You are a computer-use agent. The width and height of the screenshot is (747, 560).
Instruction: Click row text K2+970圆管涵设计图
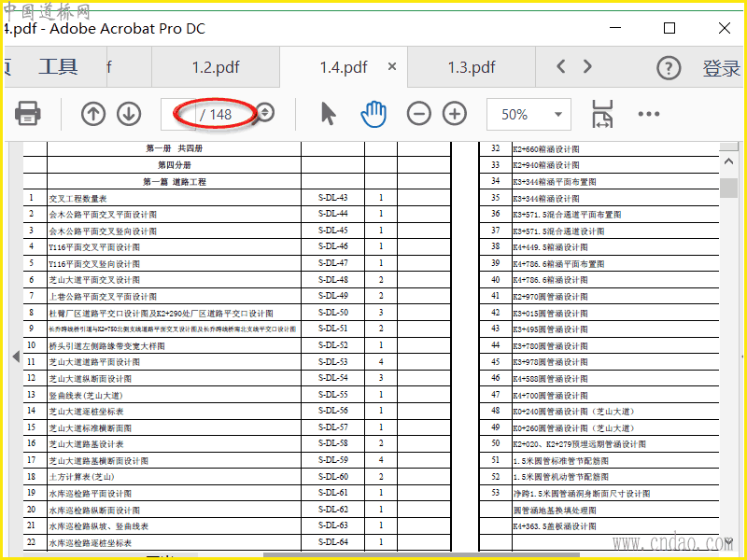pos(550,297)
